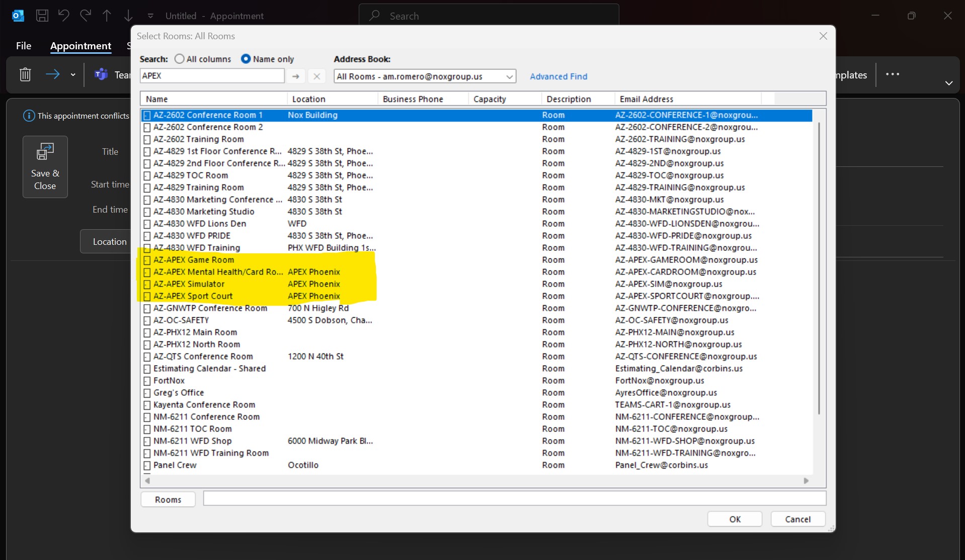Sort by the Description column header

579,99
